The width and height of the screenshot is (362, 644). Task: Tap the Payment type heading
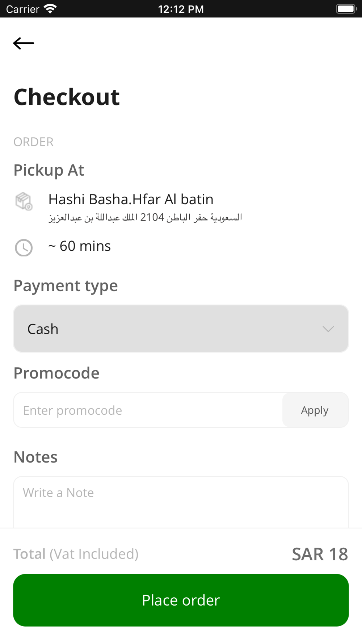tap(66, 286)
